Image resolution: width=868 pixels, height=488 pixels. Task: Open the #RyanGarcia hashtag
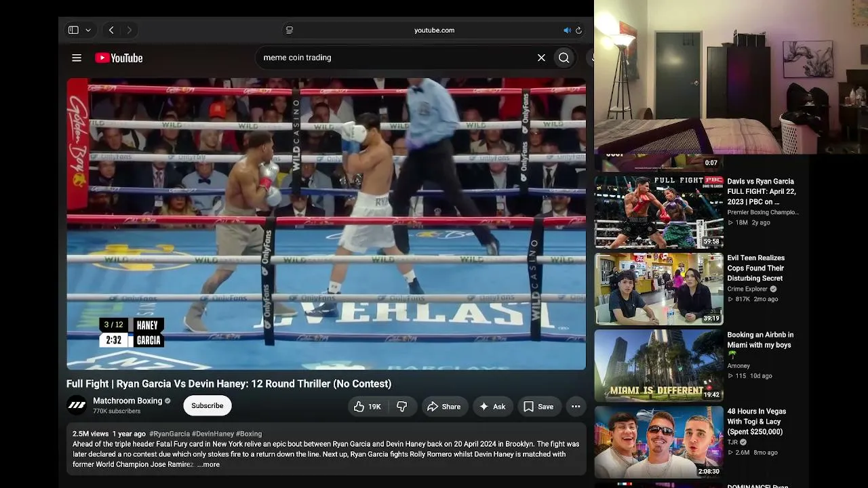tap(170, 434)
